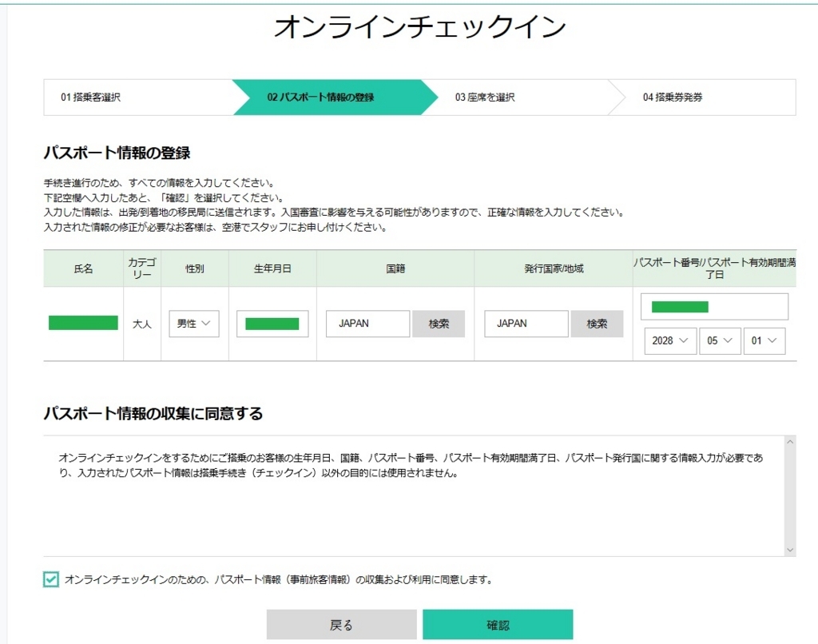The width and height of the screenshot is (818, 644).
Task: Expand the passport expiry year dropdown showing 2028
Action: click(669, 340)
